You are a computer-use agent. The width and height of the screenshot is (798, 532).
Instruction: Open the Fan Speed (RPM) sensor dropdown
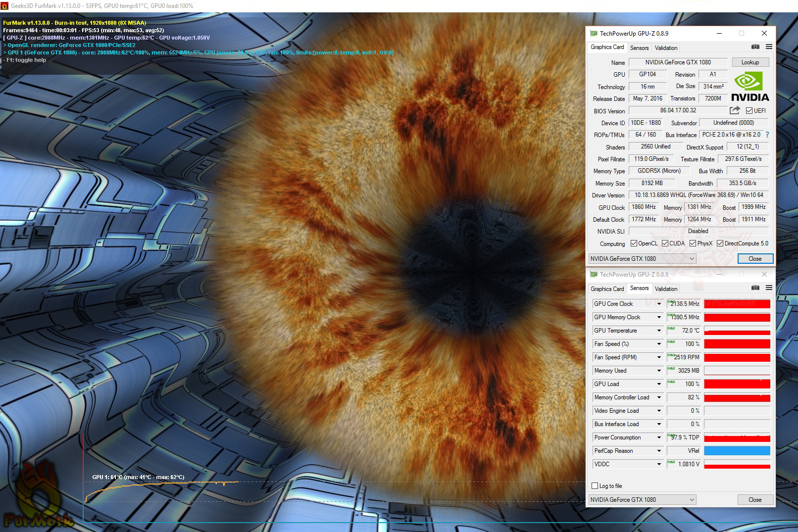[659, 357]
